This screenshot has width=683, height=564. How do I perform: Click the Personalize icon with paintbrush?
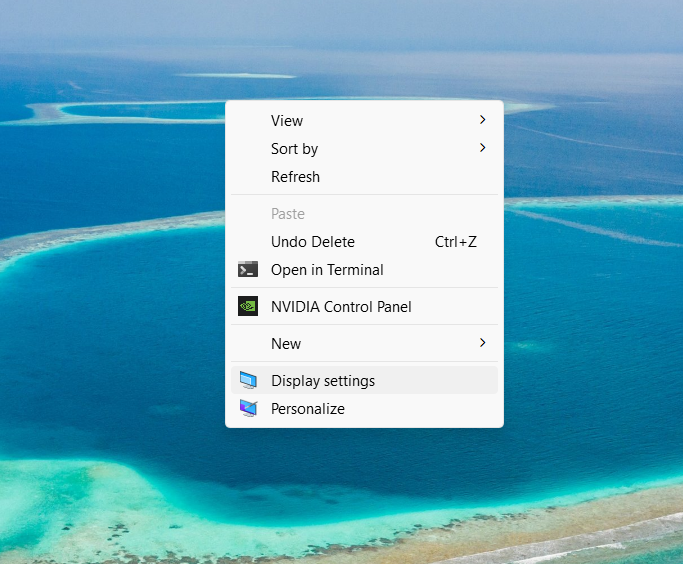(248, 409)
